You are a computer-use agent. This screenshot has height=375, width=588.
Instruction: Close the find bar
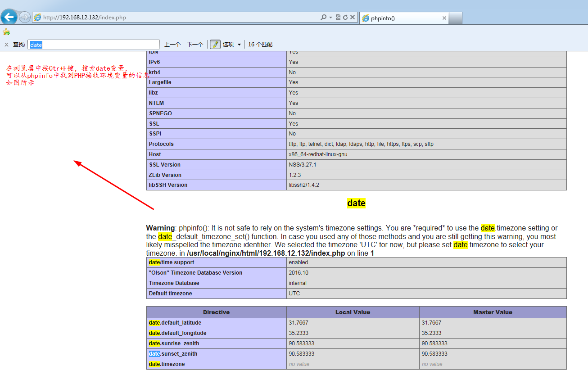[x=6, y=45]
